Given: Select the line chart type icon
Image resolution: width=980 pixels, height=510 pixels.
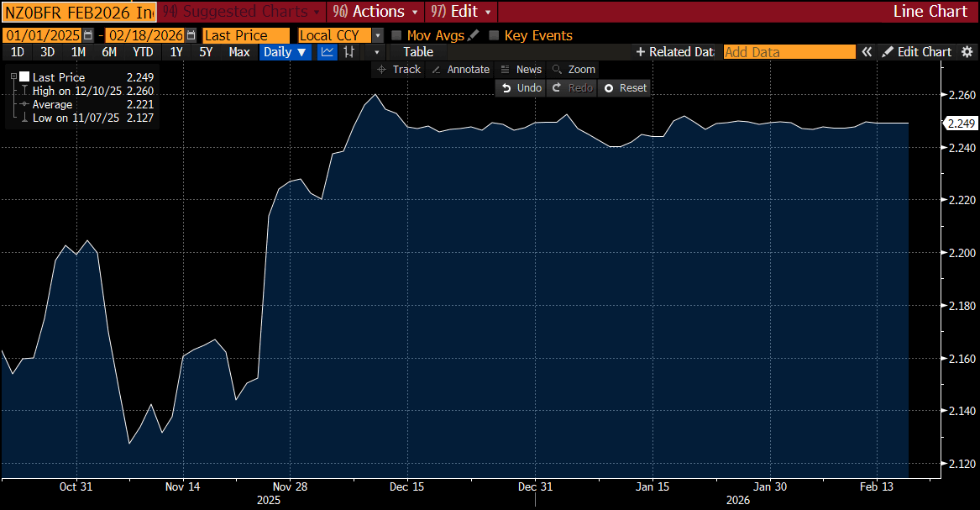Looking at the screenshot, I should pyautogui.click(x=327, y=52).
